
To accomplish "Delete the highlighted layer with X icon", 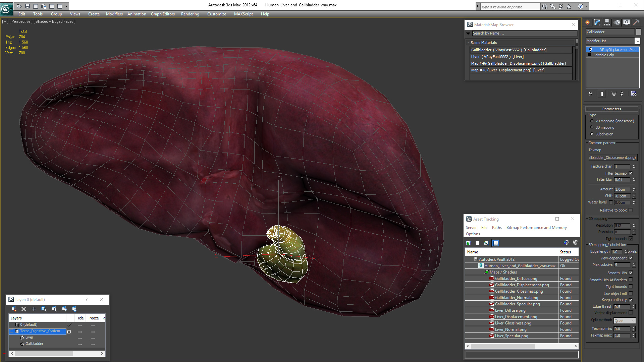I will click(24, 309).
